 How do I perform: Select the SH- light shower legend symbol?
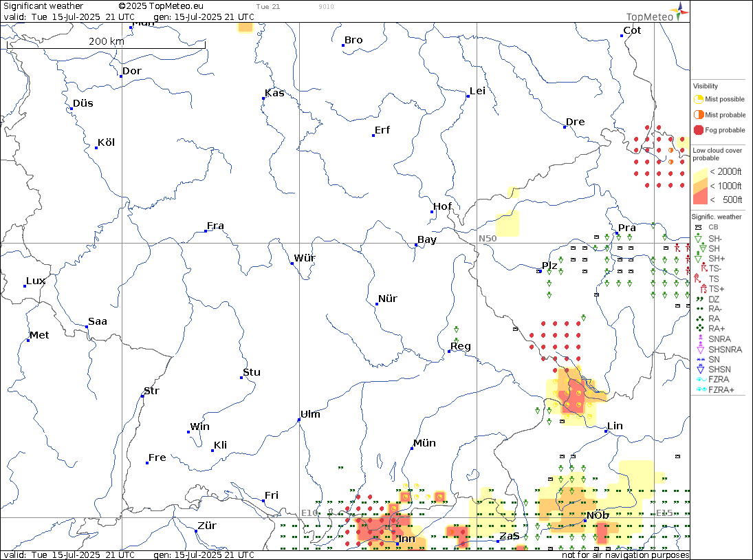click(x=698, y=238)
